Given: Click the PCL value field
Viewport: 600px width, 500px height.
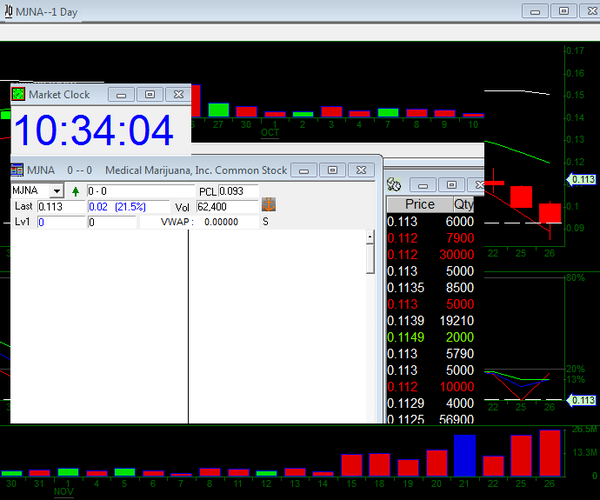Looking at the screenshot, I should click(x=238, y=190).
